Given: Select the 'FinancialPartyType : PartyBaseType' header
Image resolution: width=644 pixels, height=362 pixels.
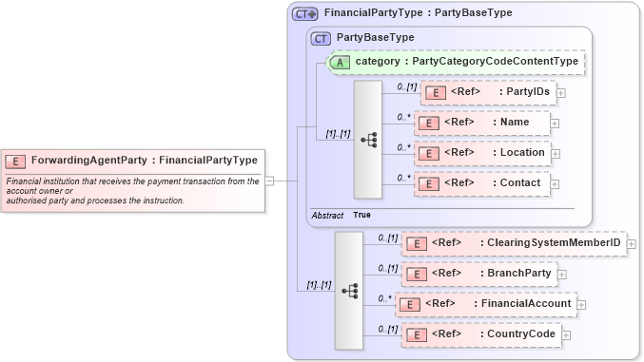Looking at the screenshot, I should tap(419, 12).
